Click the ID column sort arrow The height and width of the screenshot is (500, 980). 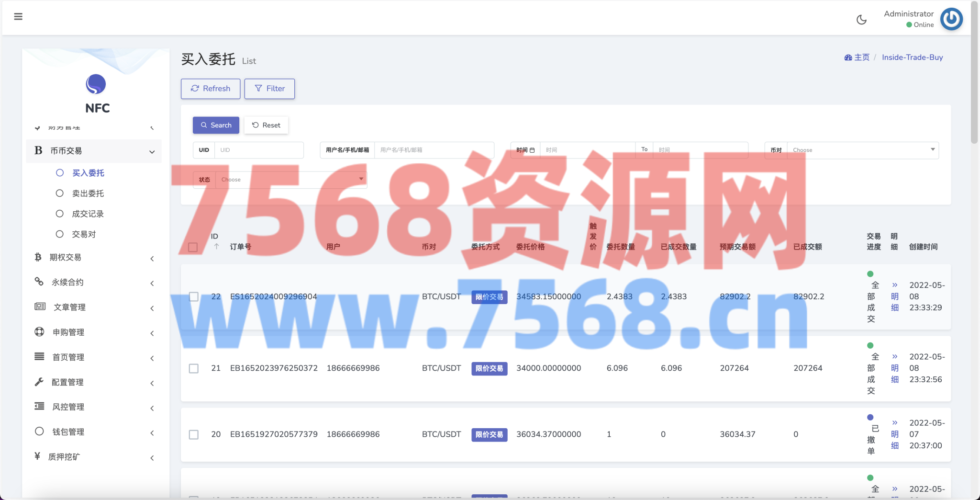[216, 247]
